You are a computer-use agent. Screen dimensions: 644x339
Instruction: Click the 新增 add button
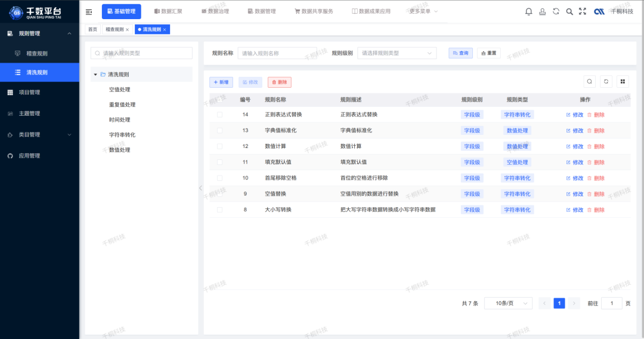(221, 82)
